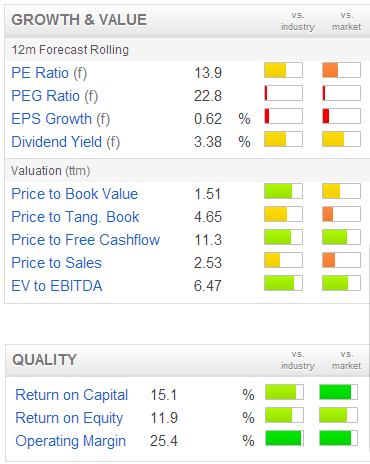Open the EV to EBITDA link
370x464 pixels.
[x=57, y=286]
